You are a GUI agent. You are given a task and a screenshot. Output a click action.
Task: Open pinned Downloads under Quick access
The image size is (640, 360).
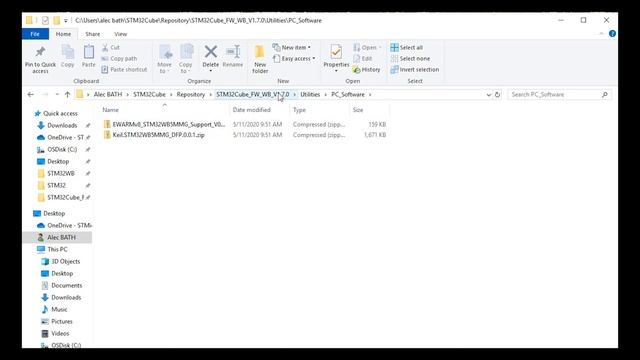[62, 126]
